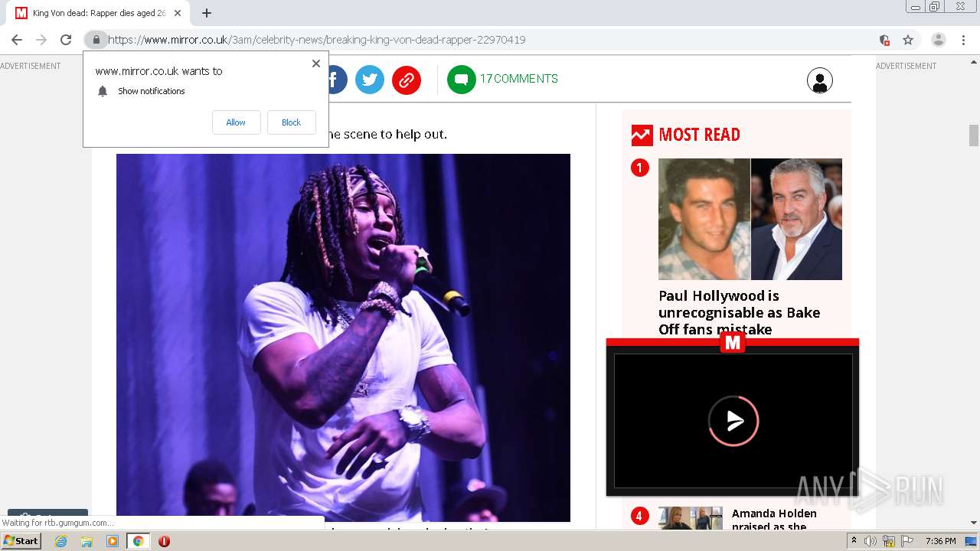Screen dimensions: 980x551
Task: Open the Paul Hollywood story thumbnail
Action: (750, 219)
